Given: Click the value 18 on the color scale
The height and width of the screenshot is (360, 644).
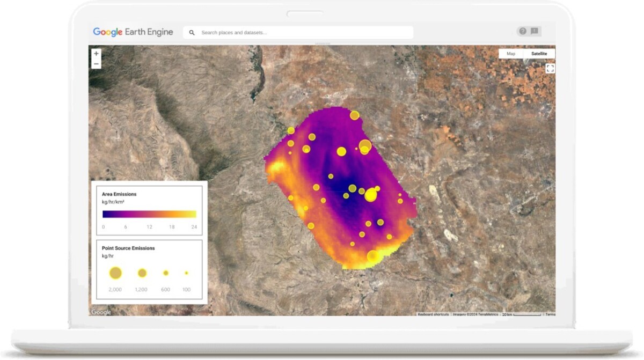Looking at the screenshot, I should (x=172, y=227).
